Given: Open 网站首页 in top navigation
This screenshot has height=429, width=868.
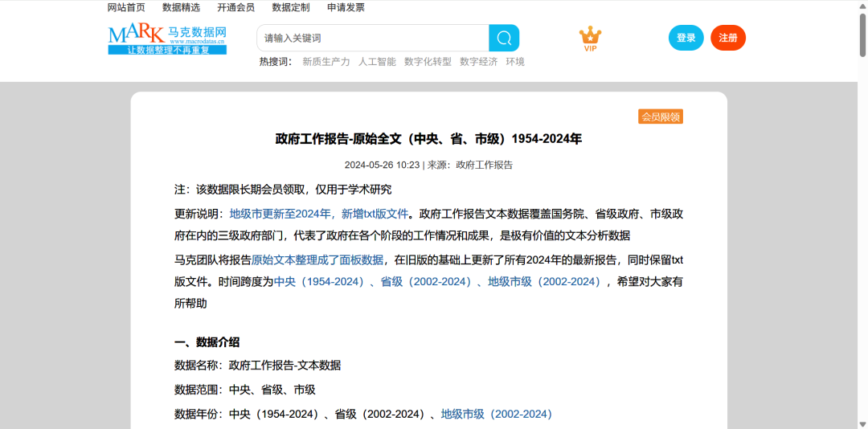Looking at the screenshot, I should 126,7.
